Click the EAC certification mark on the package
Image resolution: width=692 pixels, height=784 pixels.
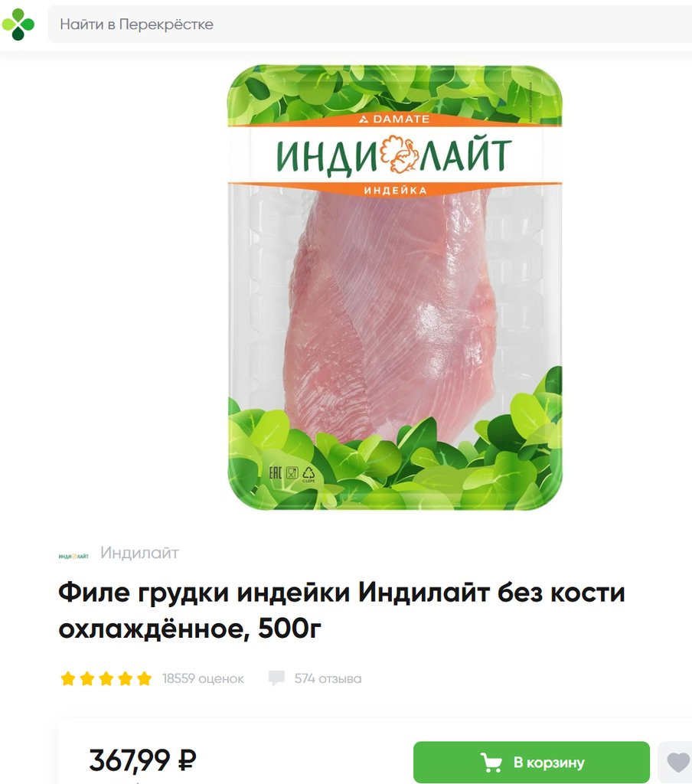(276, 473)
